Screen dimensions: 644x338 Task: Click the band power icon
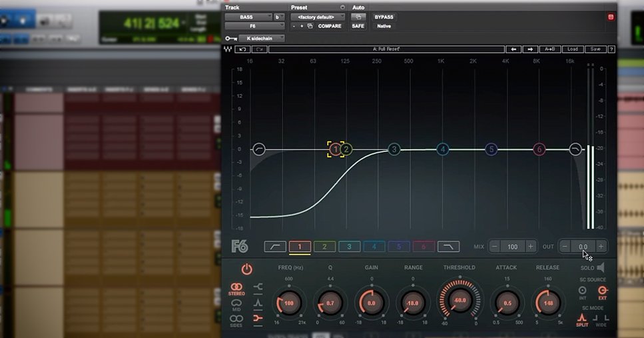click(246, 269)
